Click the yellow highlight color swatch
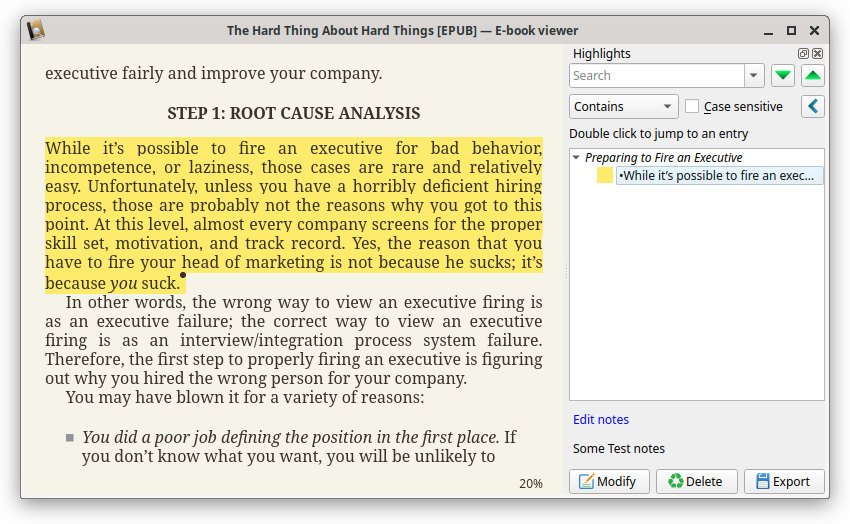 pyautogui.click(x=605, y=176)
